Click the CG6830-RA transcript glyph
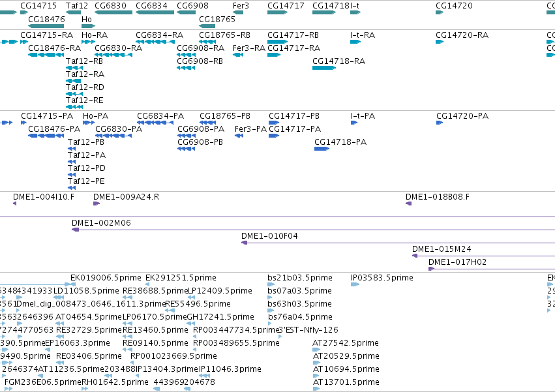Viewport: 555px width, 392px height. 113,55
